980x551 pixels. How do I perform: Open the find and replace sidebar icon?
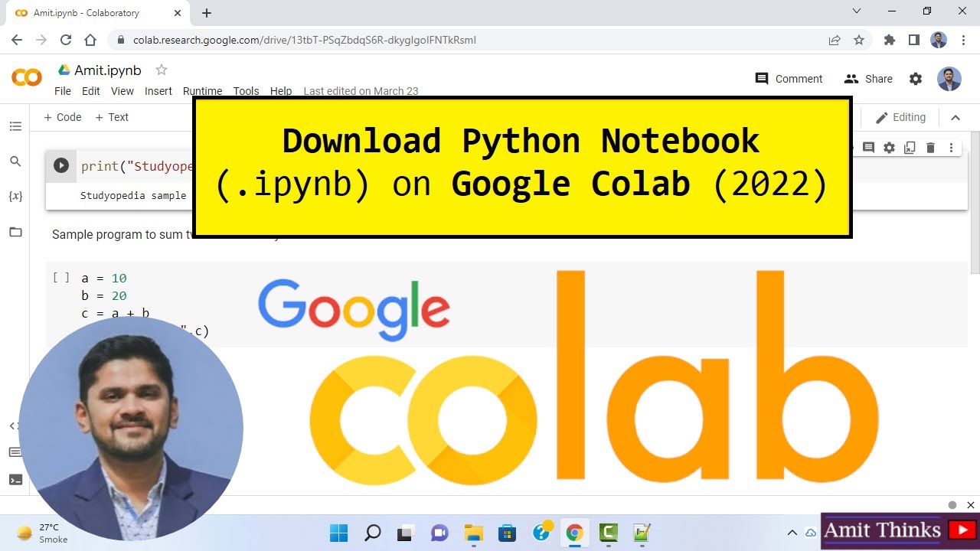click(x=15, y=161)
